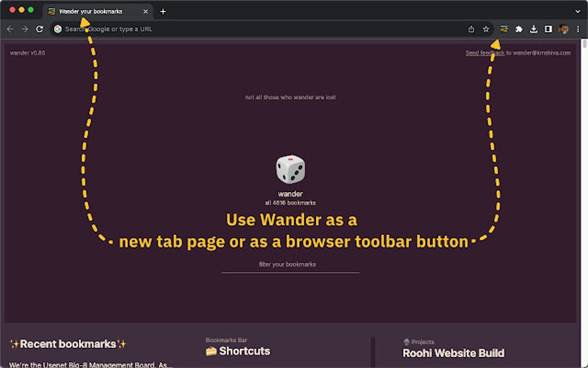The width and height of the screenshot is (588, 368).
Task: Open the Chrome profile avatar icon
Action: (x=562, y=29)
